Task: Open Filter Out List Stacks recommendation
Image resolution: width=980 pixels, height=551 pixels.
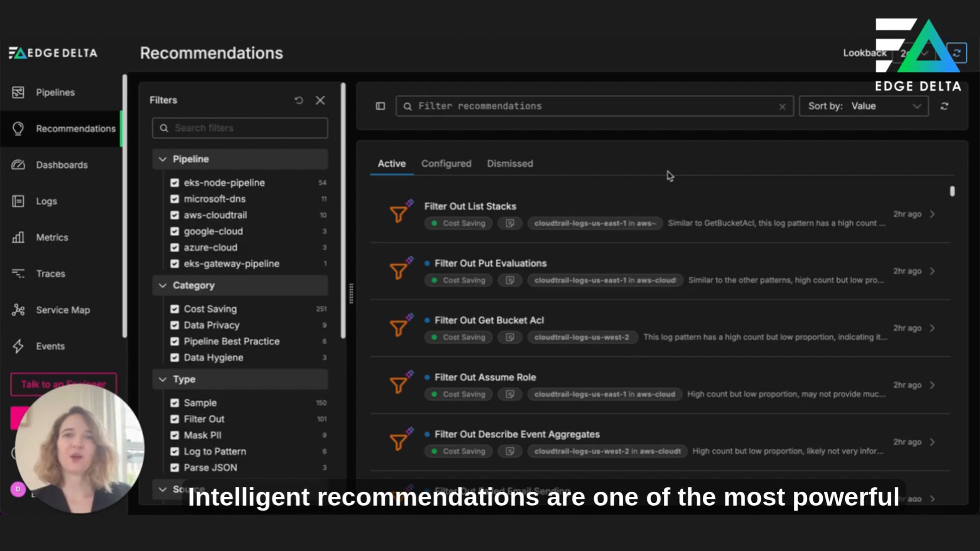Action: coord(470,207)
